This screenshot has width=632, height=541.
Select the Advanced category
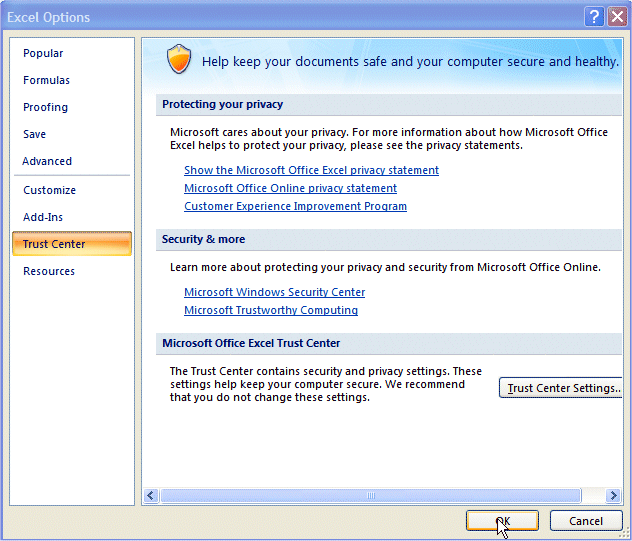(47, 161)
